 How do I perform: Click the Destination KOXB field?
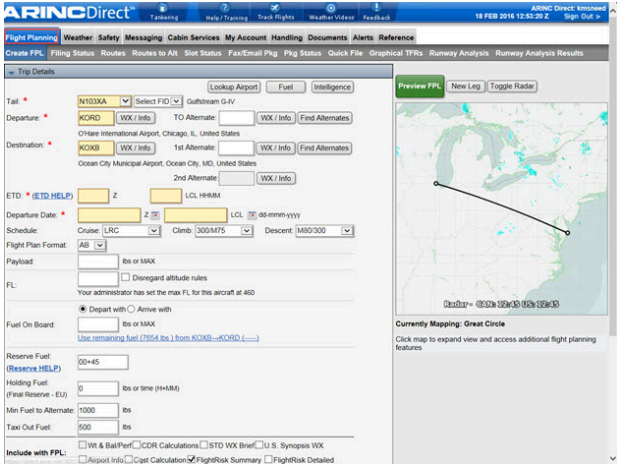tap(96, 148)
